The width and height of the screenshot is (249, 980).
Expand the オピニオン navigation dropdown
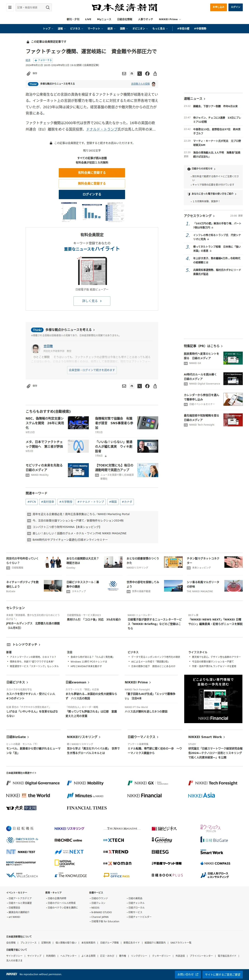140,28
